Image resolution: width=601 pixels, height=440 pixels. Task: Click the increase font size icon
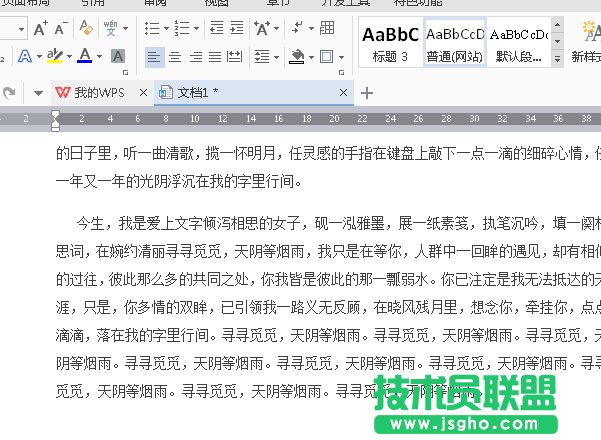[41, 29]
